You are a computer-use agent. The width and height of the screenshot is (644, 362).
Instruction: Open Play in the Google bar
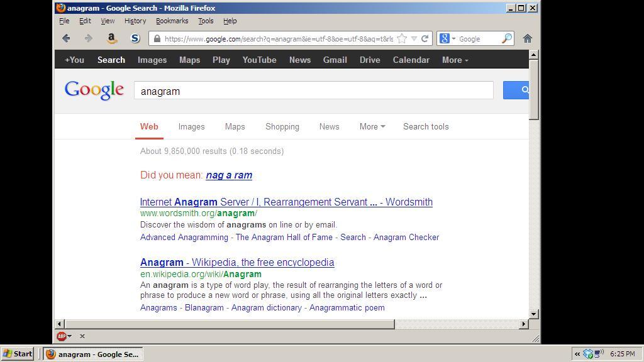point(221,60)
